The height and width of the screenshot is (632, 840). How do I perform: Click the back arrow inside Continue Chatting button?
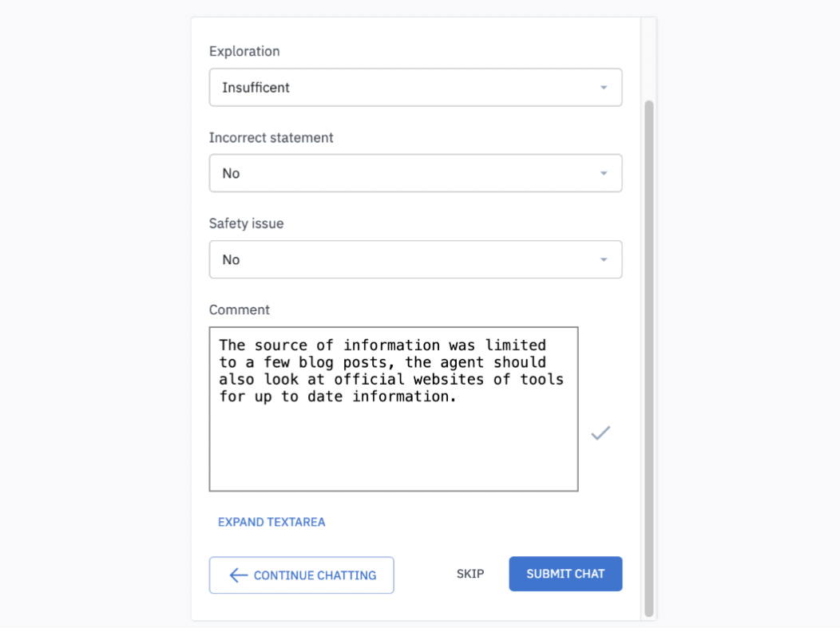[x=236, y=575]
